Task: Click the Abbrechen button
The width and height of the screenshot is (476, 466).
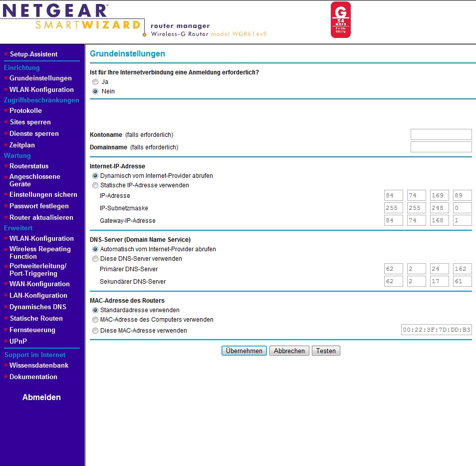Action: pyautogui.click(x=289, y=351)
